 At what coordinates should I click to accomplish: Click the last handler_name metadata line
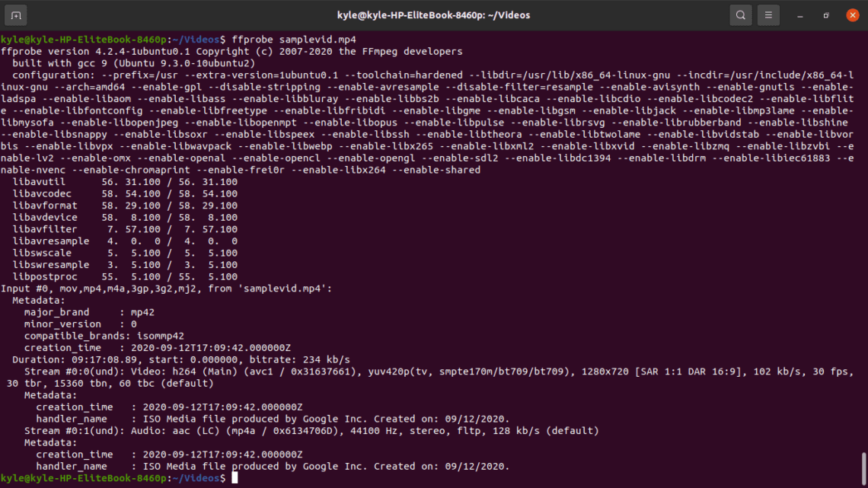(x=273, y=466)
